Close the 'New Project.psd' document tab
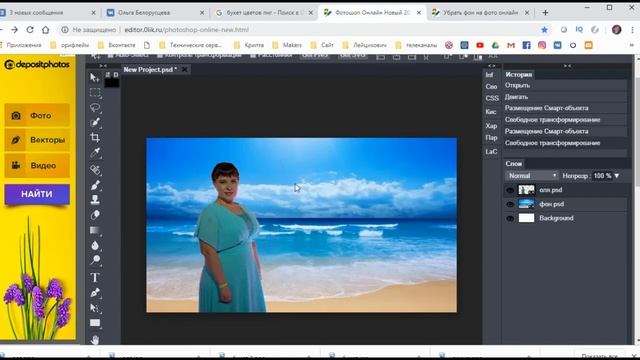 click(184, 70)
